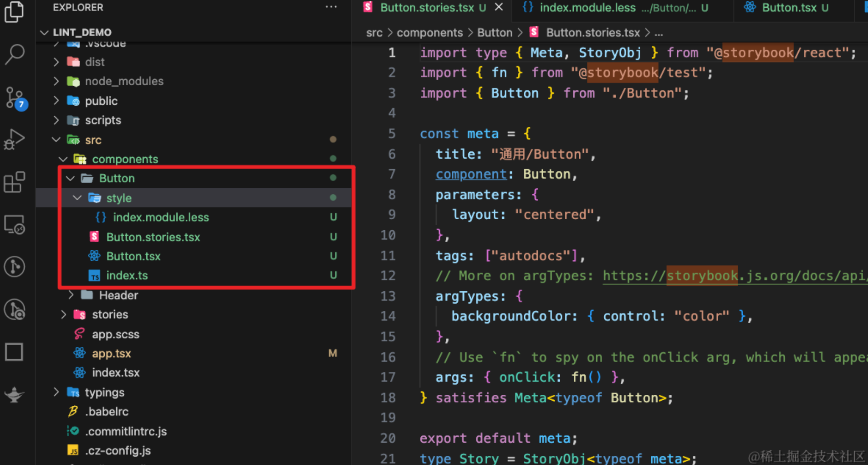Open .commitlintrc.js file

(x=126, y=431)
